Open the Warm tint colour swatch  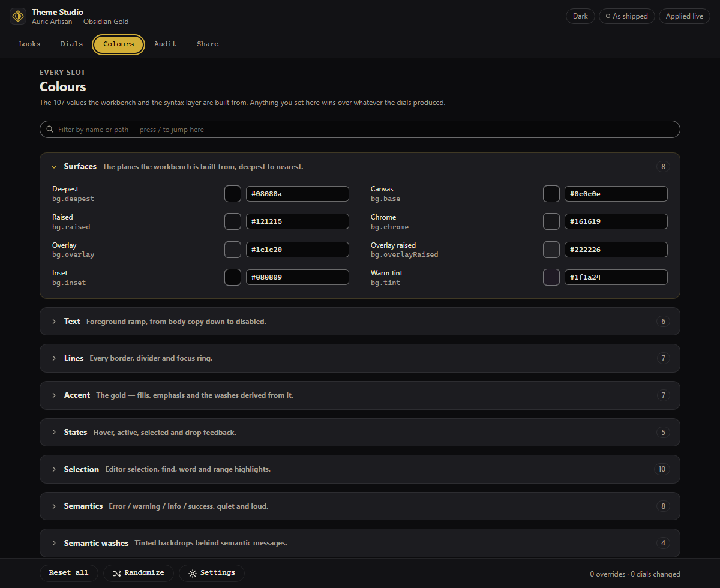(x=551, y=277)
